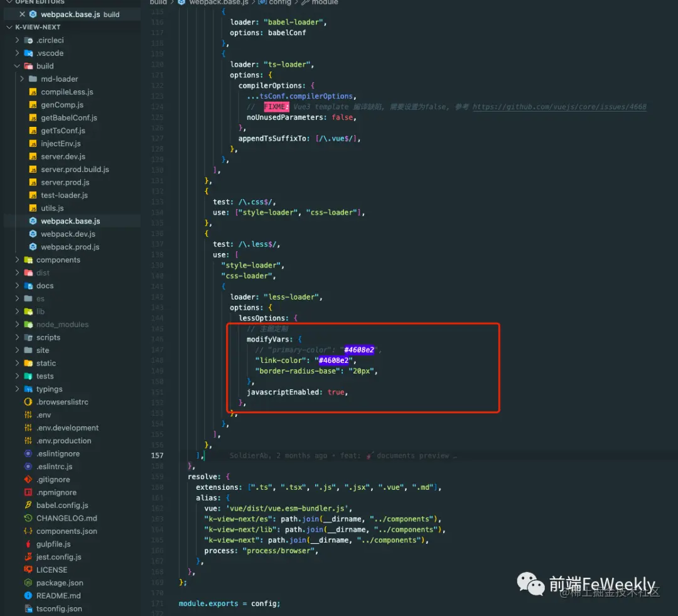This screenshot has height=616, width=678.
Task: Expand the docs folder
Action: pyautogui.click(x=18, y=286)
